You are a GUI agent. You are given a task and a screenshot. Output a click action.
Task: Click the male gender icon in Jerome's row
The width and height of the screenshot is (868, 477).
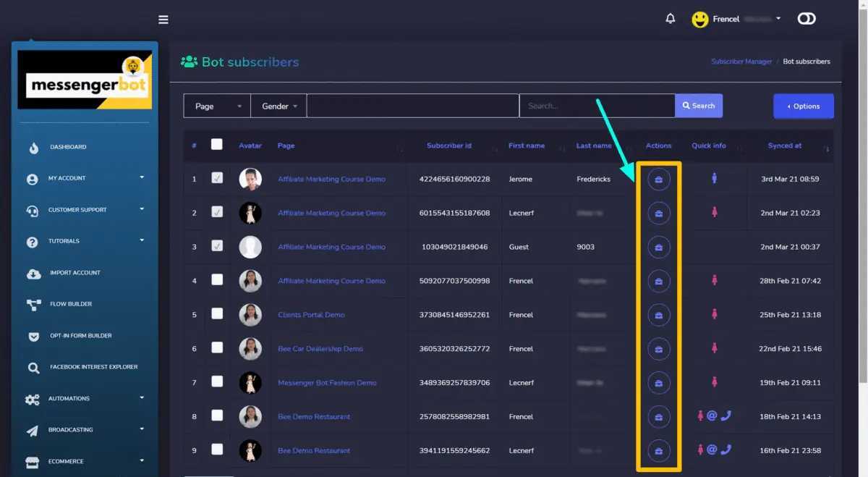point(715,177)
